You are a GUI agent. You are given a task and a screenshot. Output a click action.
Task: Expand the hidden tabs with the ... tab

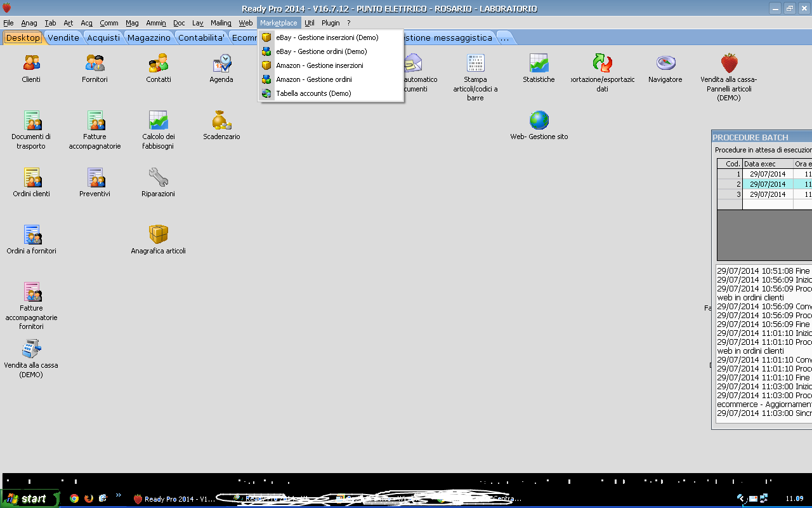pyautogui.click(x=504, y=37)
